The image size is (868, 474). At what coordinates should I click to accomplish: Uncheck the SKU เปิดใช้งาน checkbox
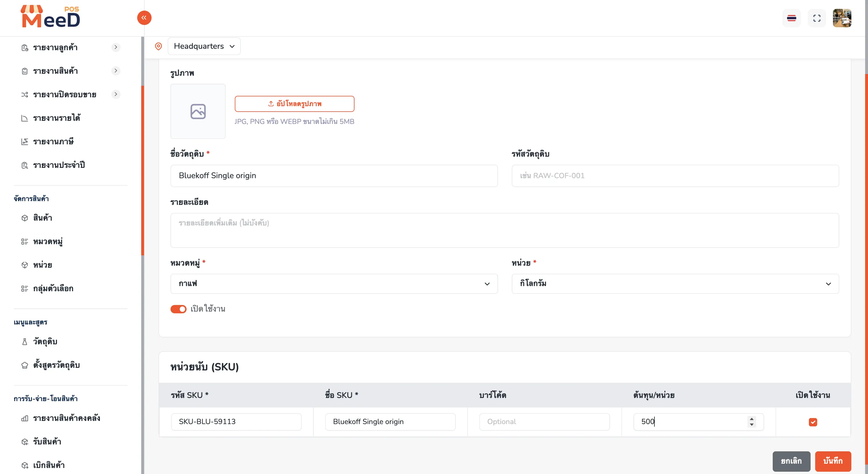point(813,422)
